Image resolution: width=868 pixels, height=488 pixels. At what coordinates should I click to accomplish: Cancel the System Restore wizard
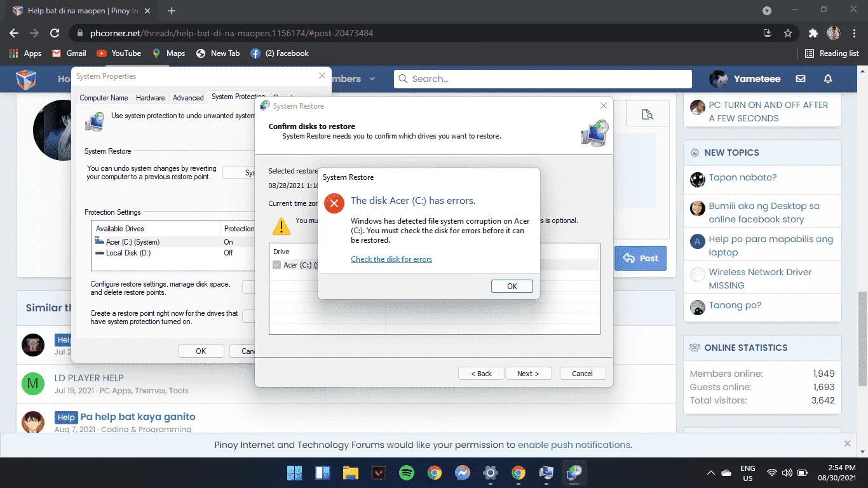coord(582,374)
